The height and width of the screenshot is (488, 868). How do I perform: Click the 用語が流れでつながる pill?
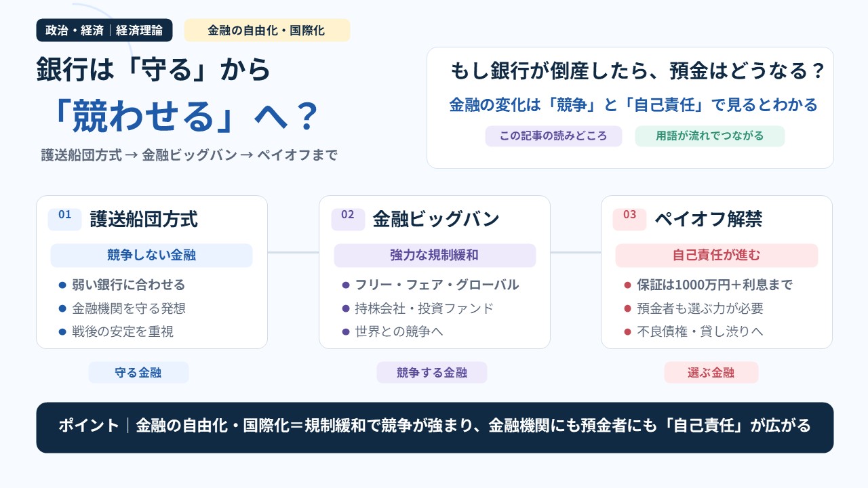[x=709, y=136]
